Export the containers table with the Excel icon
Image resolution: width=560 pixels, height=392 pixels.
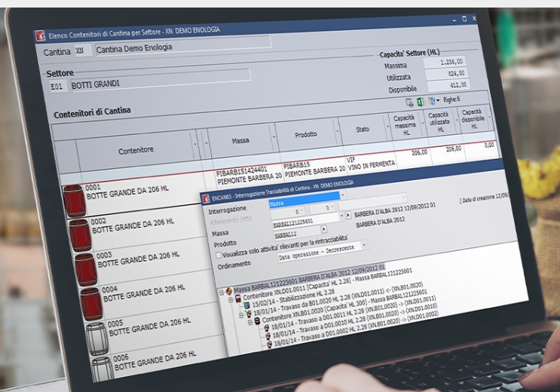pyautogui.click(x=421, y=102)
